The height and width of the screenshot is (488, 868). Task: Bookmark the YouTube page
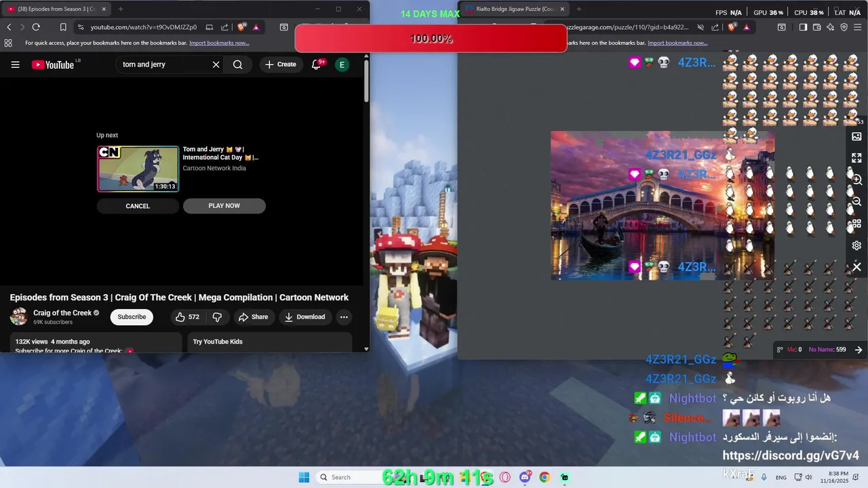(62, 27)
